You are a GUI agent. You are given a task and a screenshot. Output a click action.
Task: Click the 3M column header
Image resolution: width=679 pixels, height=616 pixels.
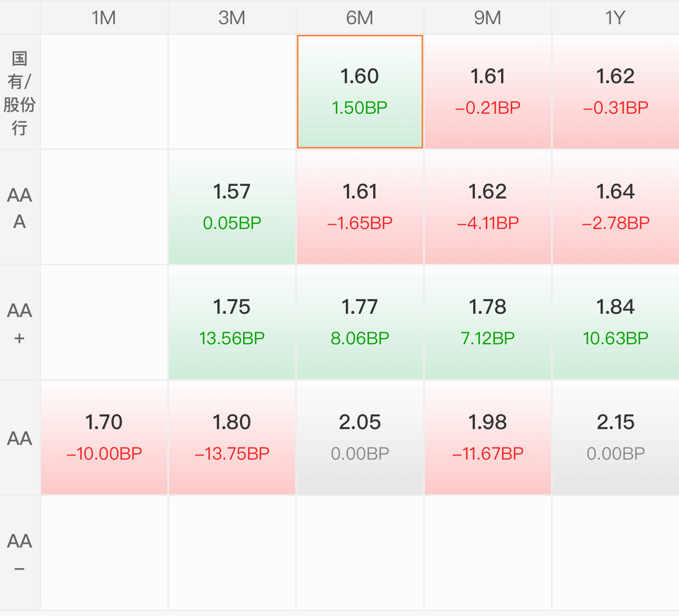click(x=232, y=17)
